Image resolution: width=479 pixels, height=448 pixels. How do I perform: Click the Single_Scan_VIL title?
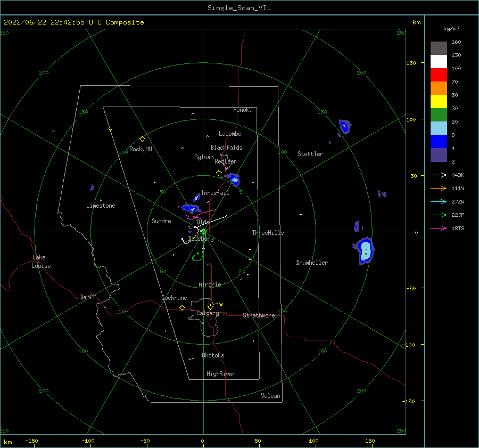pyautogui.click(x=239, y=8)
